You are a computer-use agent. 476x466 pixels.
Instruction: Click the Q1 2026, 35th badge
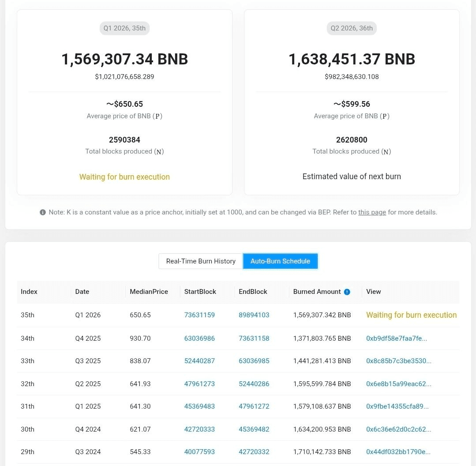124,28
